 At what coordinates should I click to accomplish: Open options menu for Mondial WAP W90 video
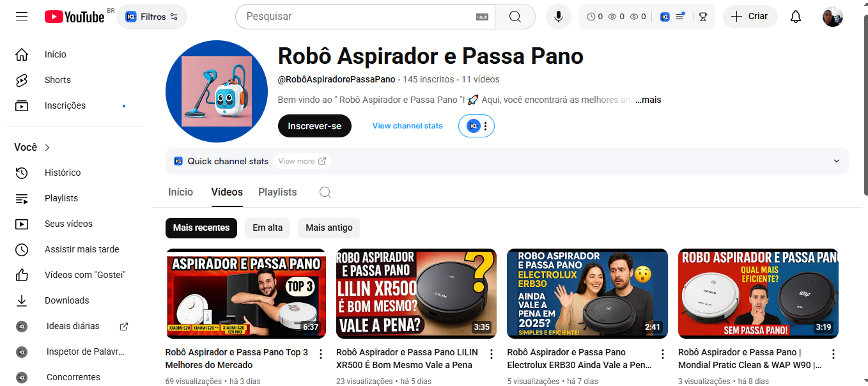[x=833, y=354]
